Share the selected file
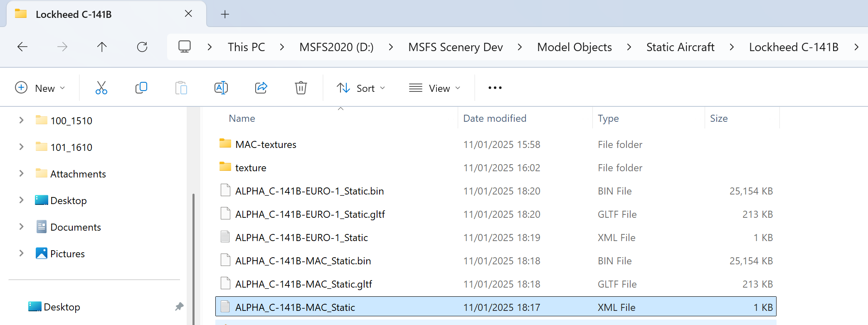The width and height of the screenshot is (868, 325). 261,88
